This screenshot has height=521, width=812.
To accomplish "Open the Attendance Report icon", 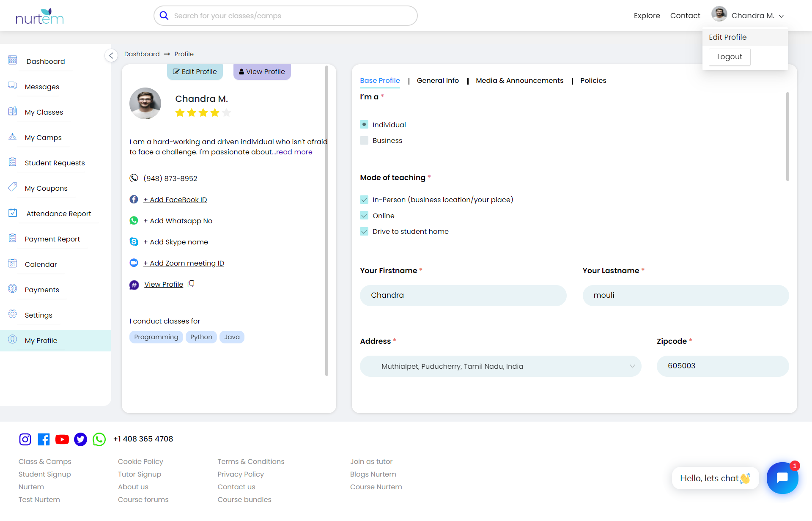I will pos(13,213).
